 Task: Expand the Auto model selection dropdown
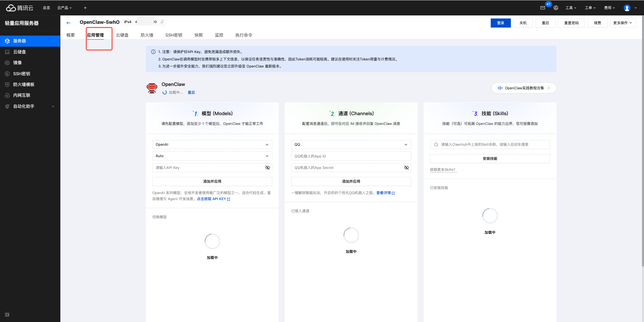point(212,156)
